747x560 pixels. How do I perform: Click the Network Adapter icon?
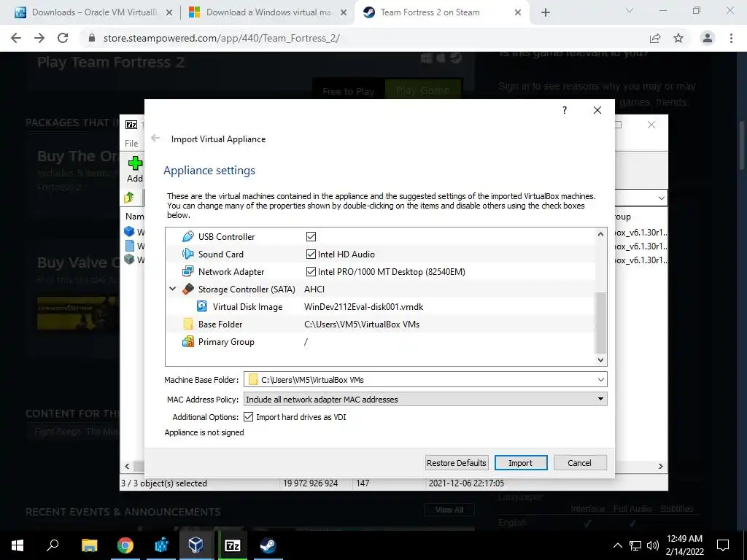click(x=188, y=272)
